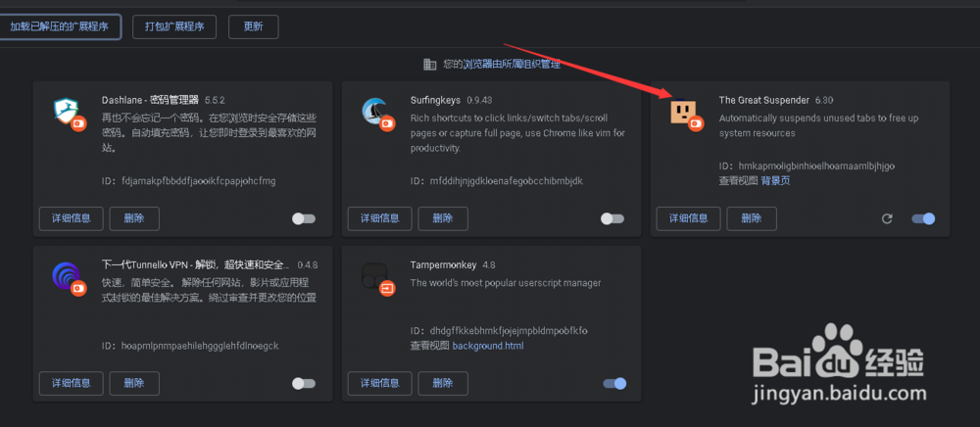980x427 pixels.
Task: Click the organization building icon
Action: pos(429,65)
